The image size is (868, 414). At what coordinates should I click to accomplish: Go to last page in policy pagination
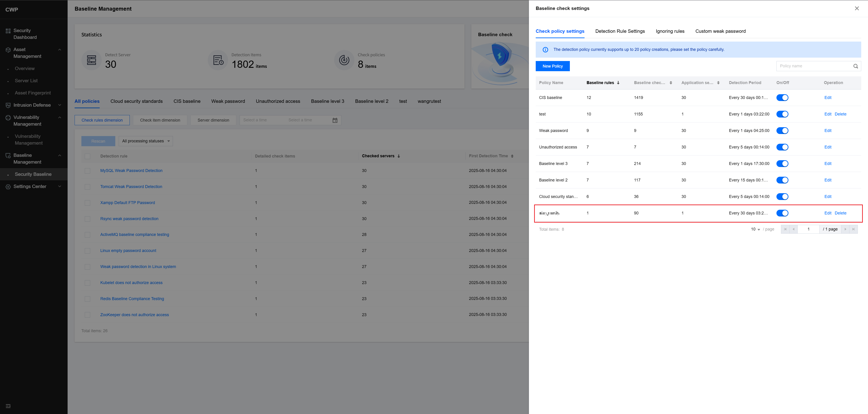point(854,229)
